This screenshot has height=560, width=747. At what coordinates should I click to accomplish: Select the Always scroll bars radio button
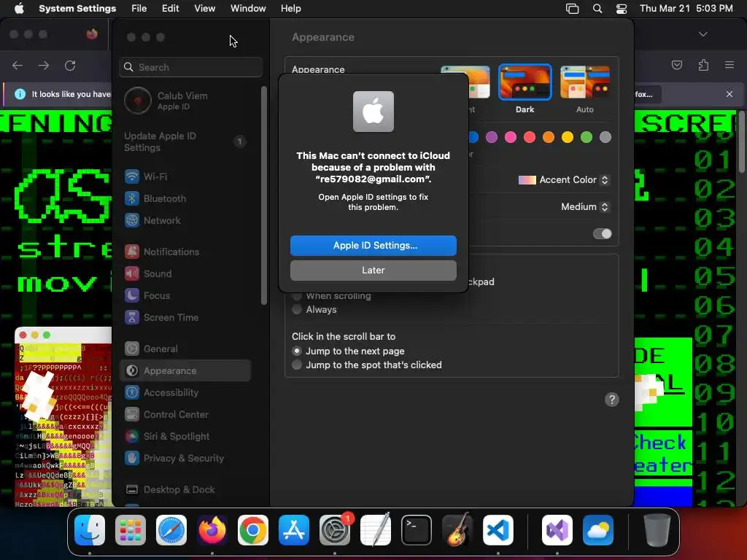pyautogui.click(x=297, y=309)
